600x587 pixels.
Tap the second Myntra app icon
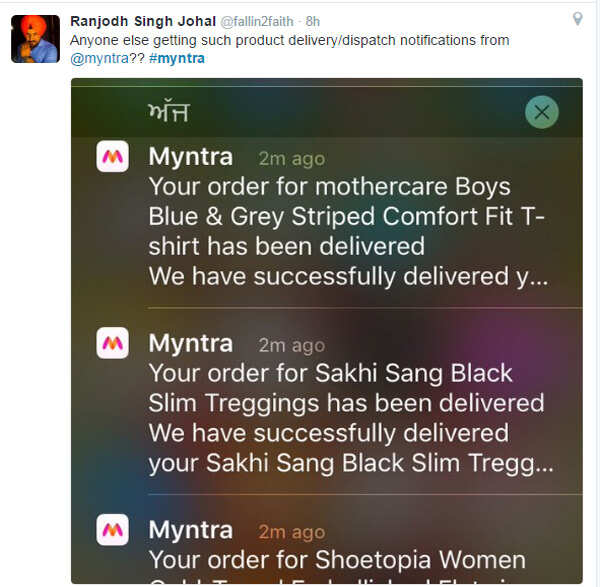coord(112,343)
